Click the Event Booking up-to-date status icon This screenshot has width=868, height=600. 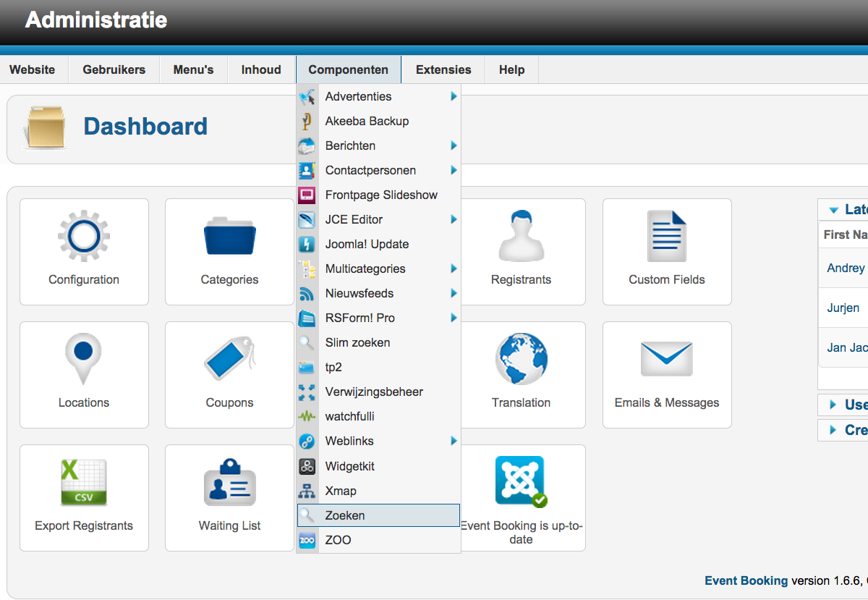521,481
